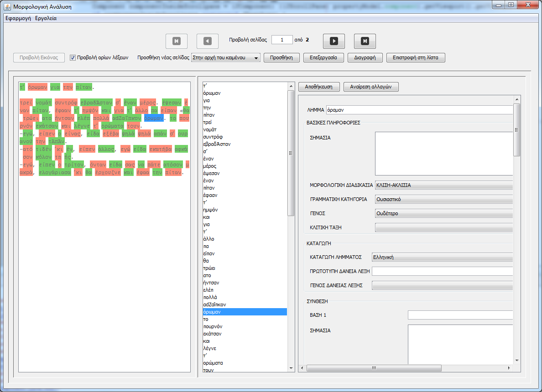
Task: Select 'έφααν' in the word list
Action: pyautogui.click(x=245, y=195)
